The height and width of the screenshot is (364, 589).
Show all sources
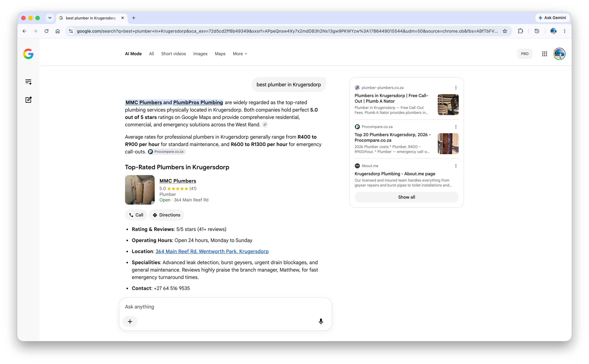point(407,197)
